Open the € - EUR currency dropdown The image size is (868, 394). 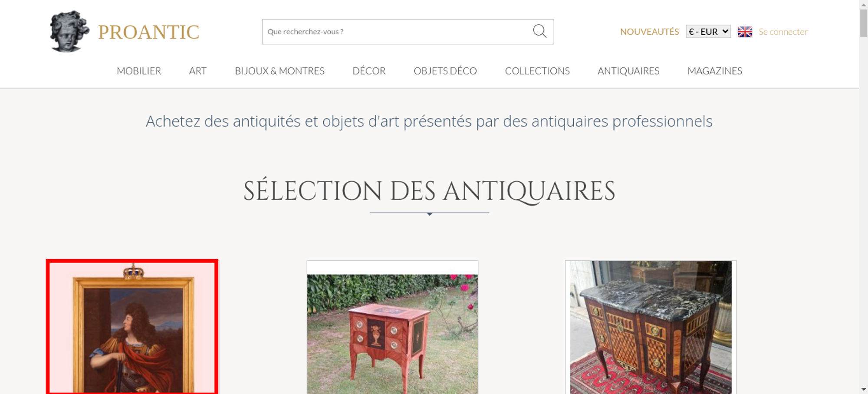pos(708,32)
